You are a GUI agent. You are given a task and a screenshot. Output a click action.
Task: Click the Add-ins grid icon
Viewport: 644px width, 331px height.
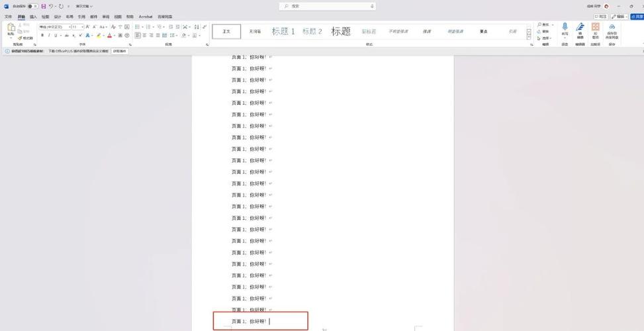pos(596,26)
